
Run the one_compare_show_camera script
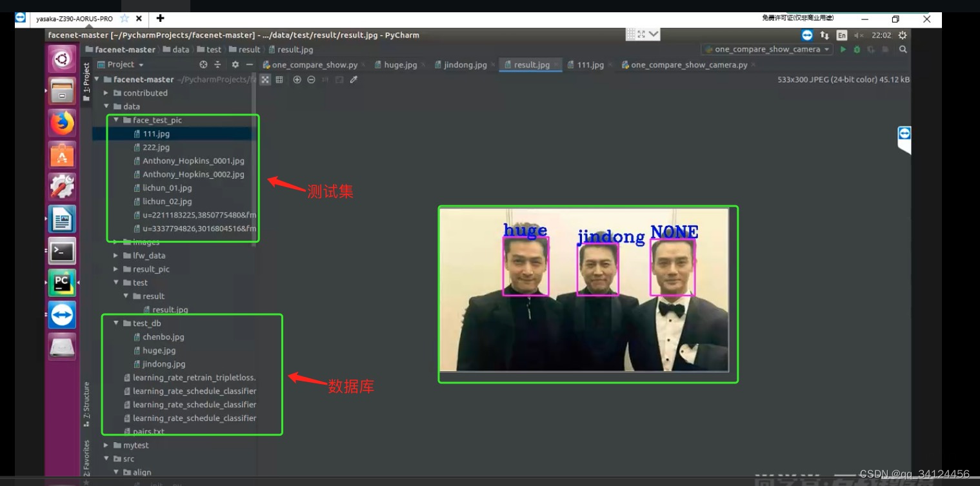pos(843,48)
